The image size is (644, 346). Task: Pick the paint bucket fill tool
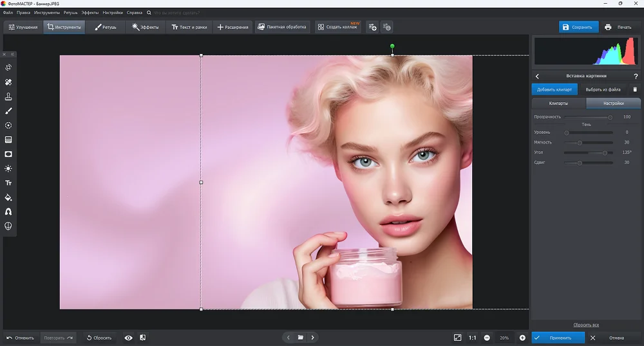(x=8, y=197)
